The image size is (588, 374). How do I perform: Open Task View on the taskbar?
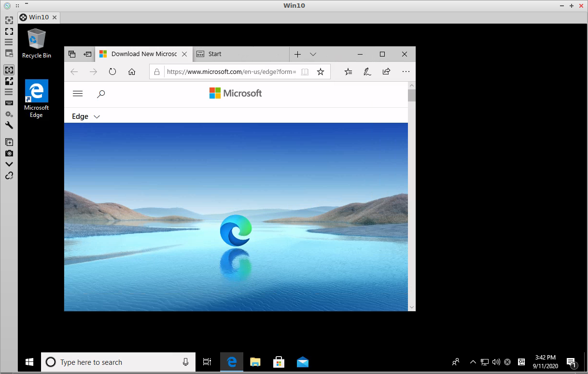207,362
